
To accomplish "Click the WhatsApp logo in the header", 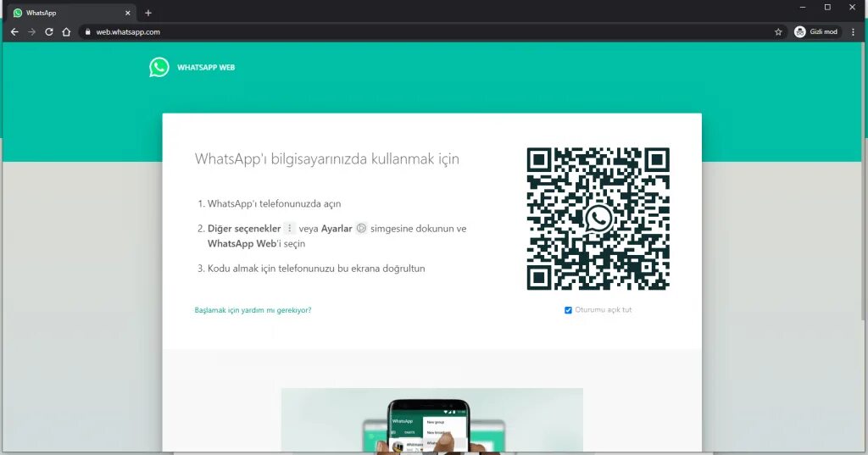I will [x=159, y=67].
